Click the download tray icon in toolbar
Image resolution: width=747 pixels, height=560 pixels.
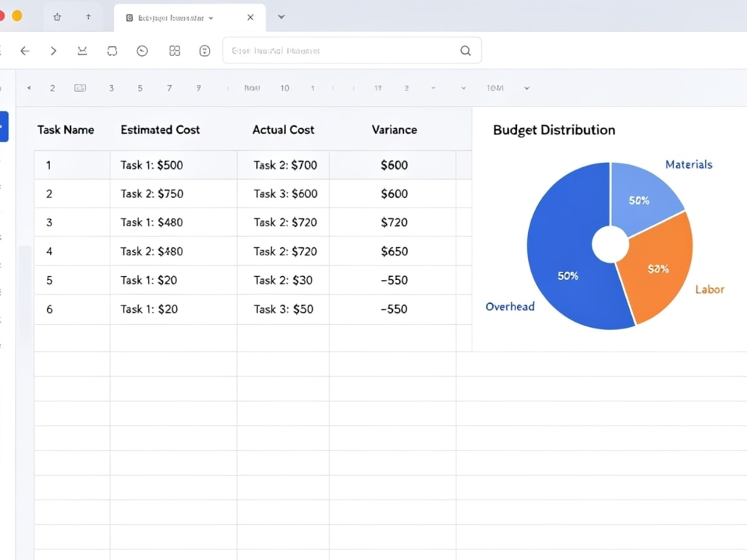82,51
